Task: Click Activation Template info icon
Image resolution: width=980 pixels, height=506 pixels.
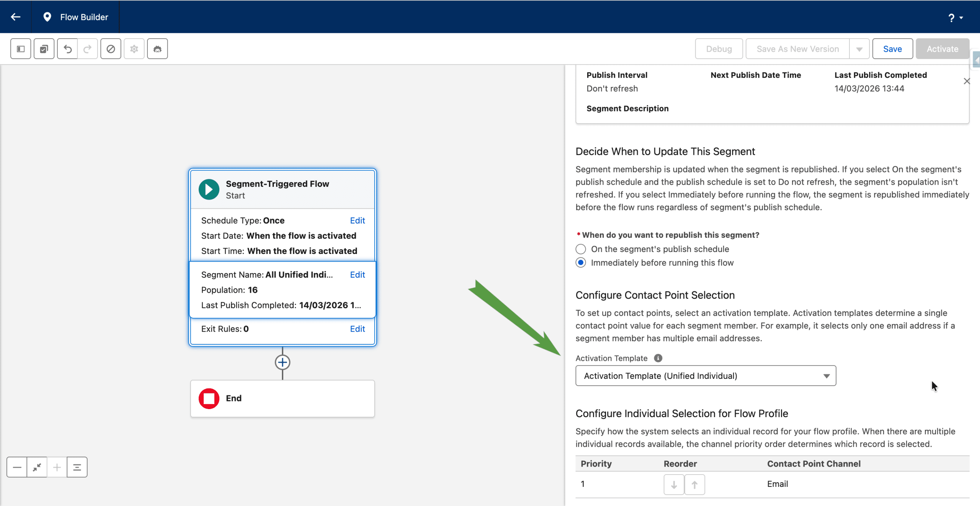Action: [658, 358]
